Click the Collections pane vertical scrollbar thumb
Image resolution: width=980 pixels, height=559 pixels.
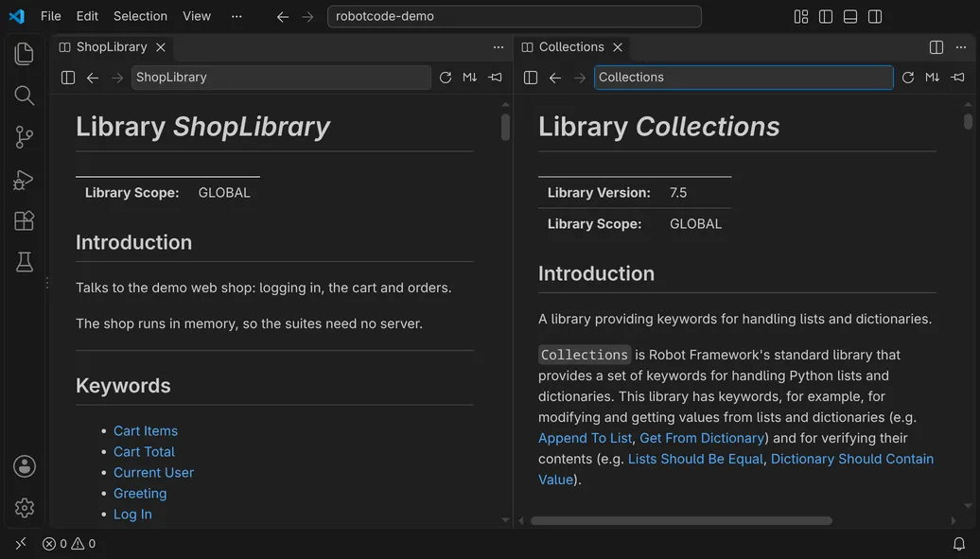pyautogui.click(x=968, y=121)
